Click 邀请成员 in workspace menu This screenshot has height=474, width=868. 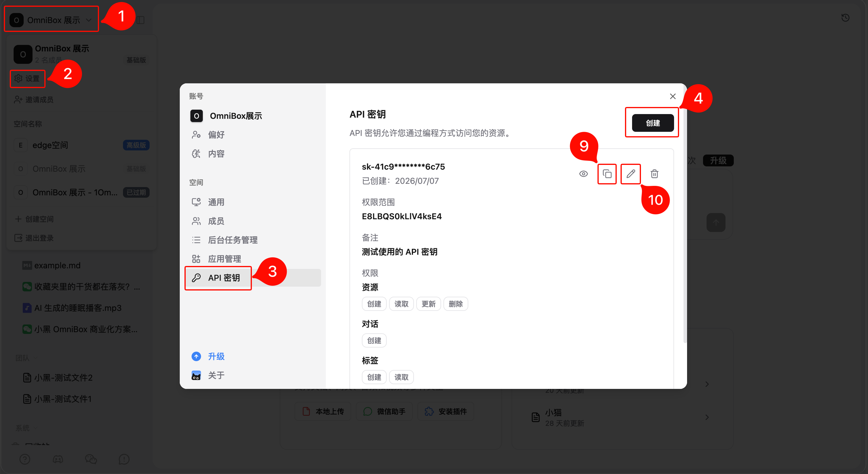[34, 100]
